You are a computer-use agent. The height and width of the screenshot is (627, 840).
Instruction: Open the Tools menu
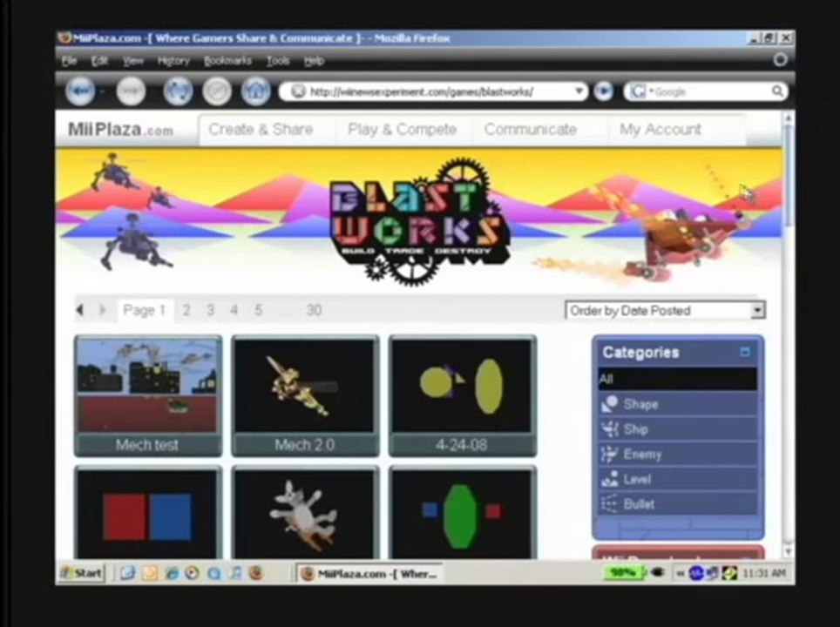pyautogui.click(x=278, y=61)
